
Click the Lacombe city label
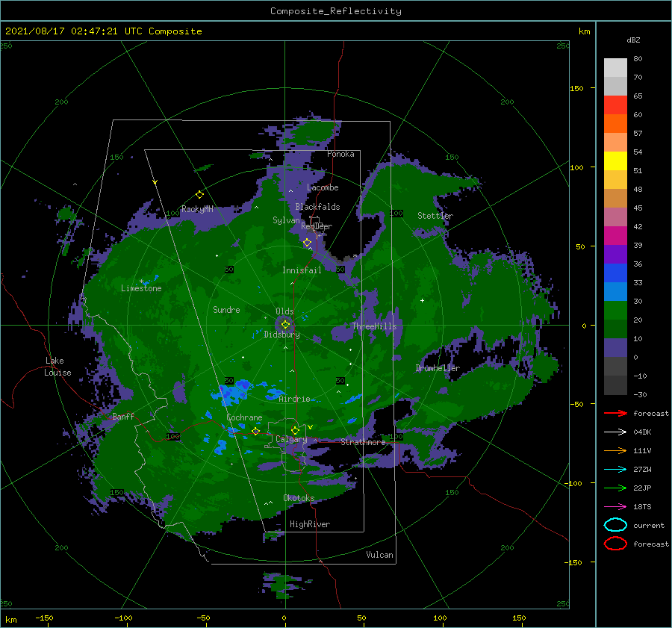(x=323, y=187)
